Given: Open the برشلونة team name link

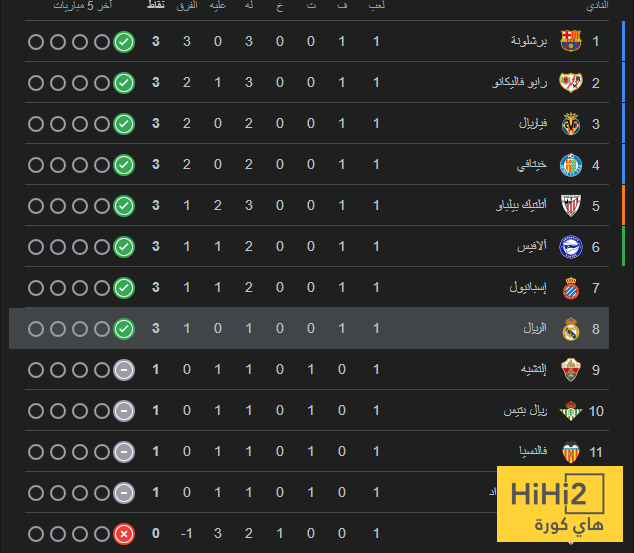Looking at the screenshot, I should tap(529, 42).
